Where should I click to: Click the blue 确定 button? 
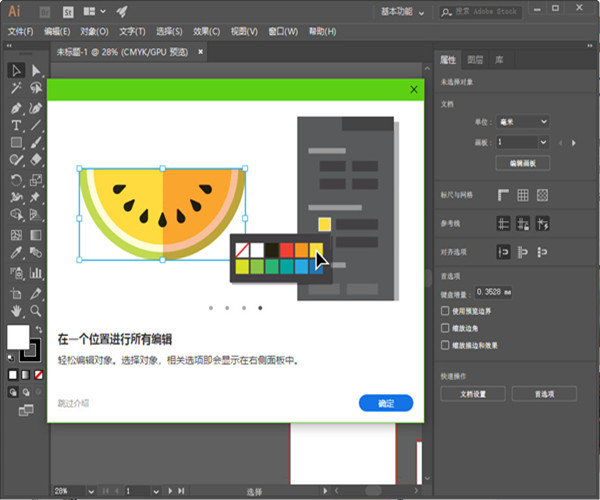coord(385,403)
